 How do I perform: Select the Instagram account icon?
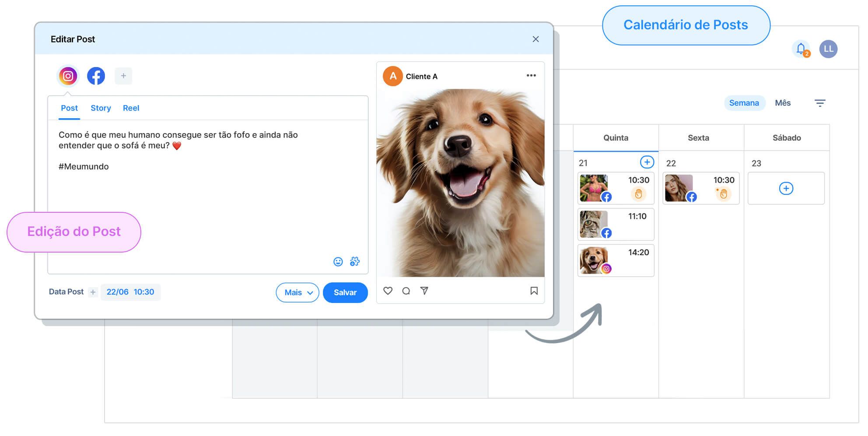click(68, 76)
